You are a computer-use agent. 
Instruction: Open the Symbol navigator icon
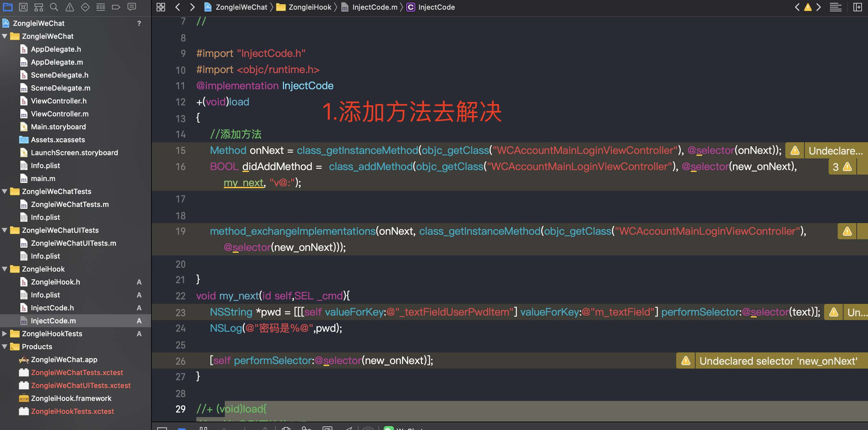[39, 7]
